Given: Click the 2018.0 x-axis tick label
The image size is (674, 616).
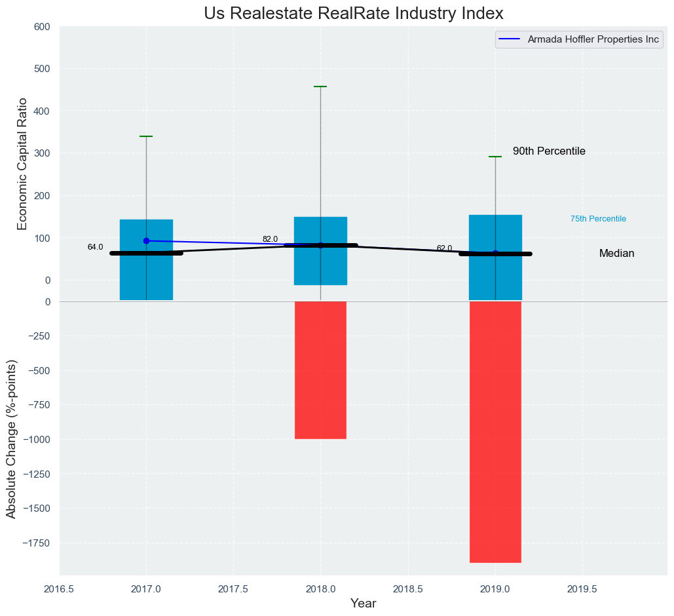Looking at the screenshot, I should pyautogui.click(x=320, y=589).
